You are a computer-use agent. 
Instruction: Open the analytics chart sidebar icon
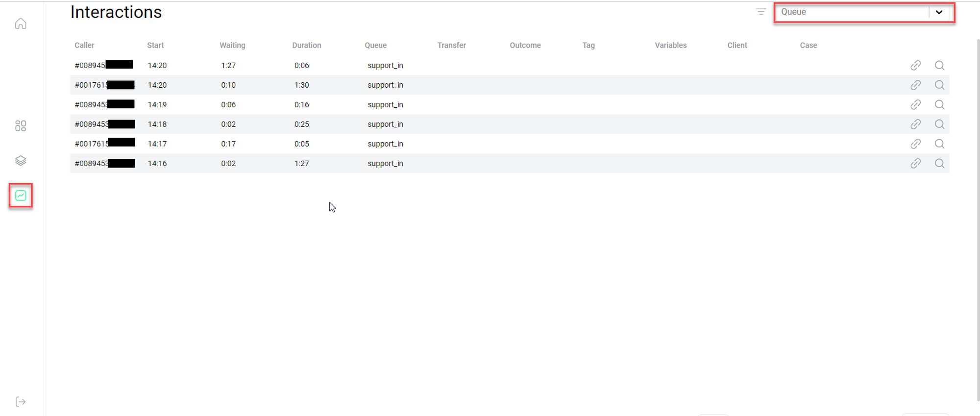(21, 196)
